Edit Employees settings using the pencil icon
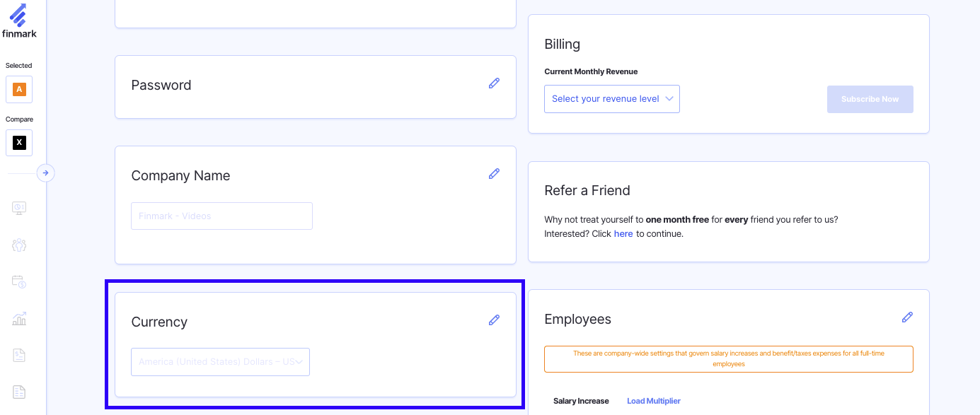This screenshot has width=980, height=415. click(907, 317)
